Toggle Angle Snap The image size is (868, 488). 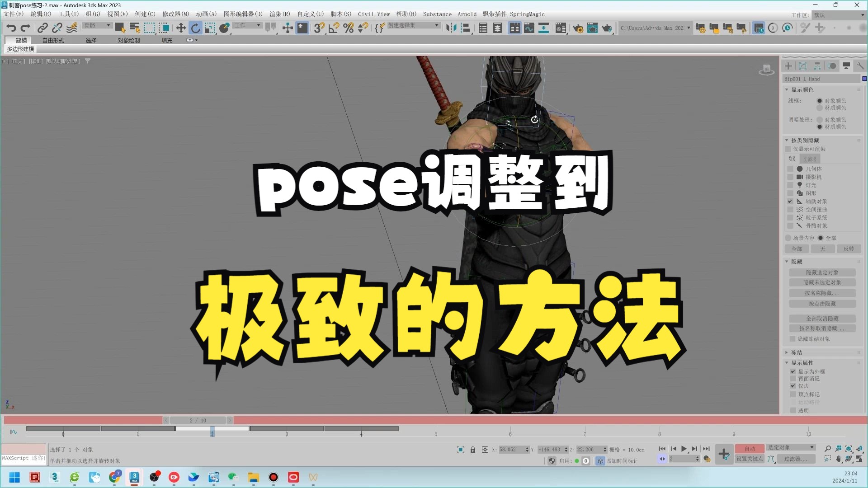click(334, 28)
